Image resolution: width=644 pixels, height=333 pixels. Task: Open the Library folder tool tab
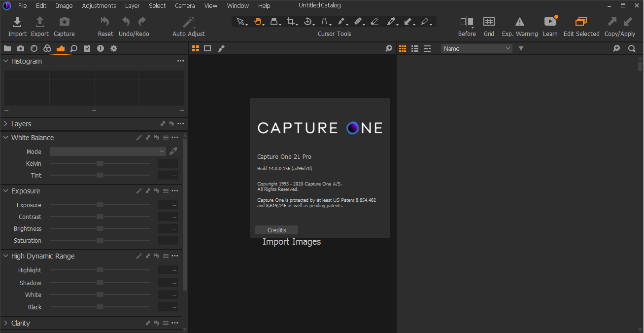tap(7, 48)
